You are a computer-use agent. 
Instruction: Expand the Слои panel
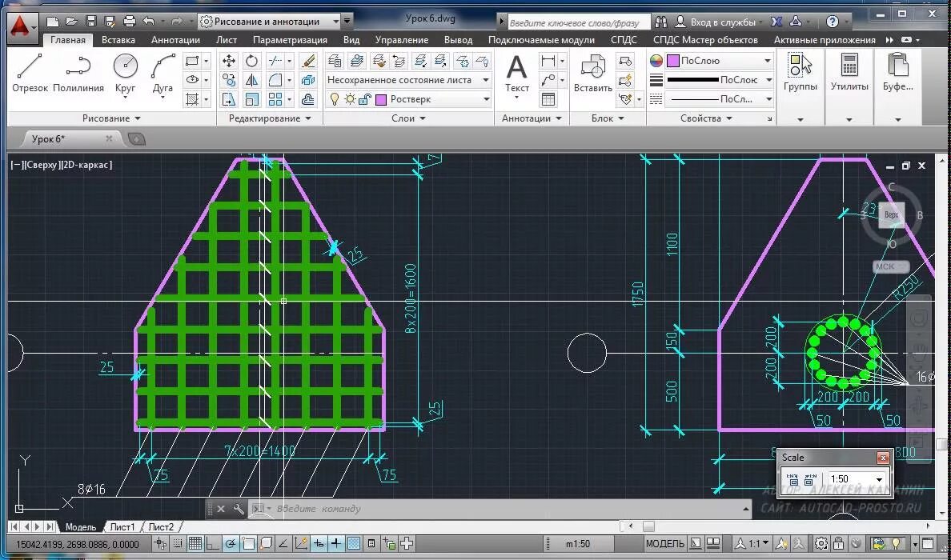coord(408,118)
